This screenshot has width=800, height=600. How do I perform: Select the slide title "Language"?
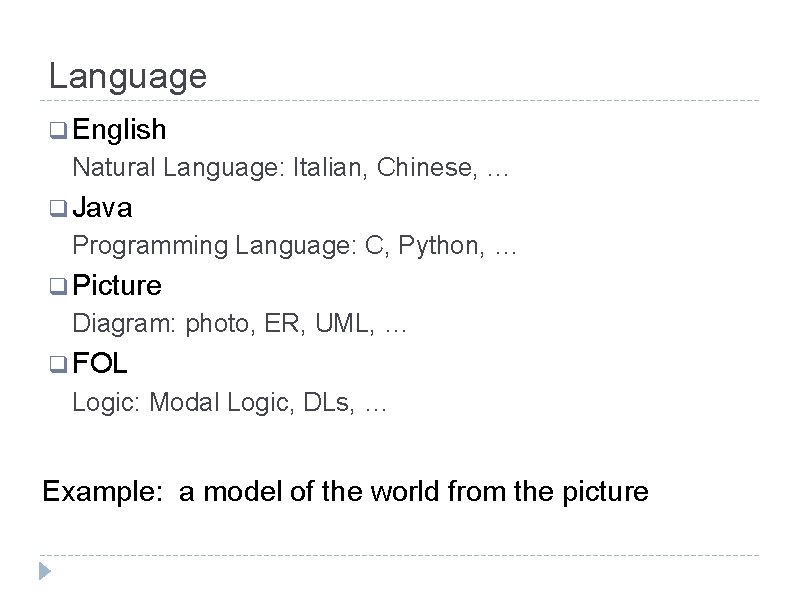click(x=127, y=76)
